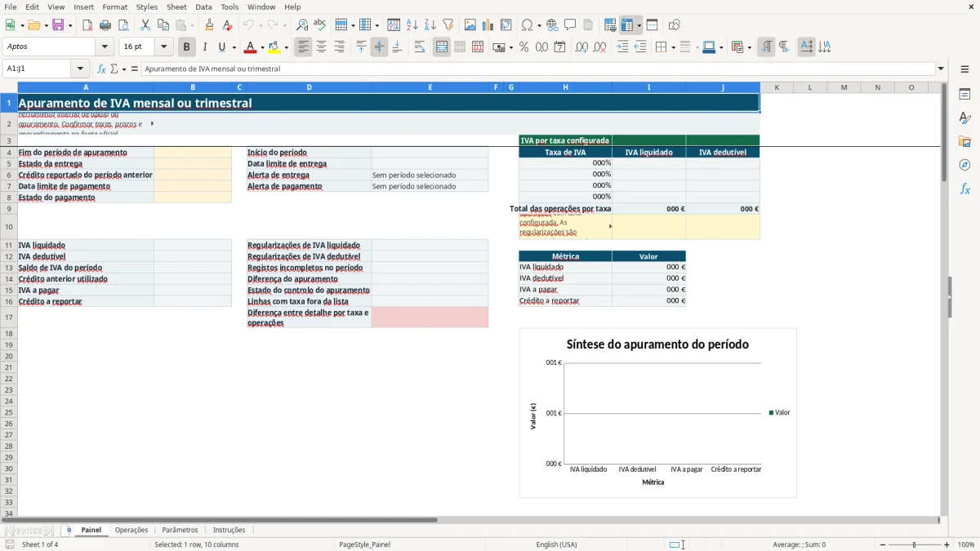The image size is (980, 551).
Task: Click the Open folder icon
Action: click(x=33, y=25)
